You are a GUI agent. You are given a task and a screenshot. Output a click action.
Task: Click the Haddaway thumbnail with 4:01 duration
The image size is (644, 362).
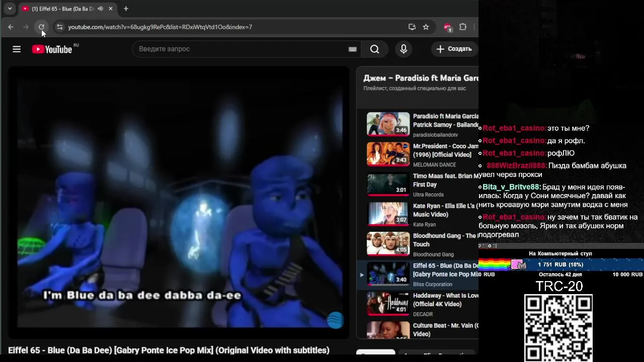388,304
